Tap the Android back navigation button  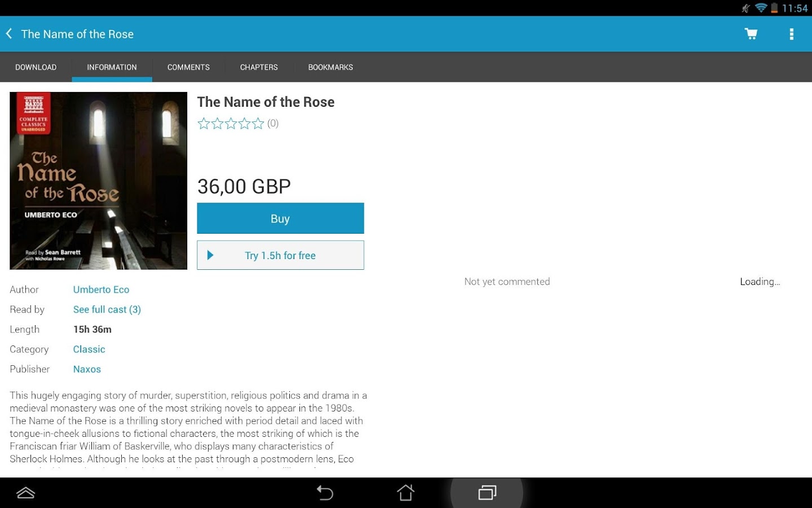point(325,493)
